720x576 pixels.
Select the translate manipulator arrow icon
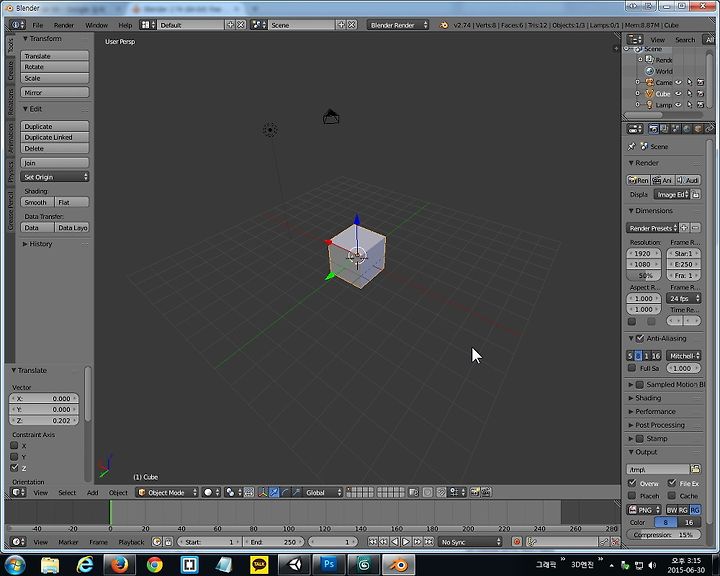[274, 492]
